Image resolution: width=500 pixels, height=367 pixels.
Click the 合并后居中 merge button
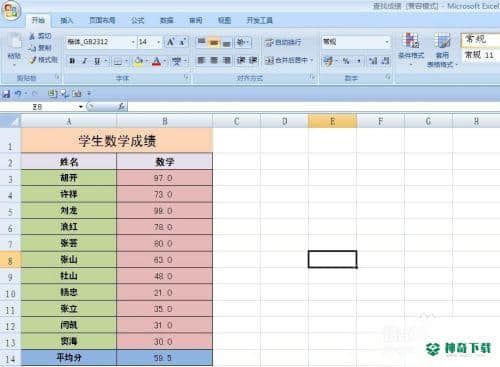(289, 60)
